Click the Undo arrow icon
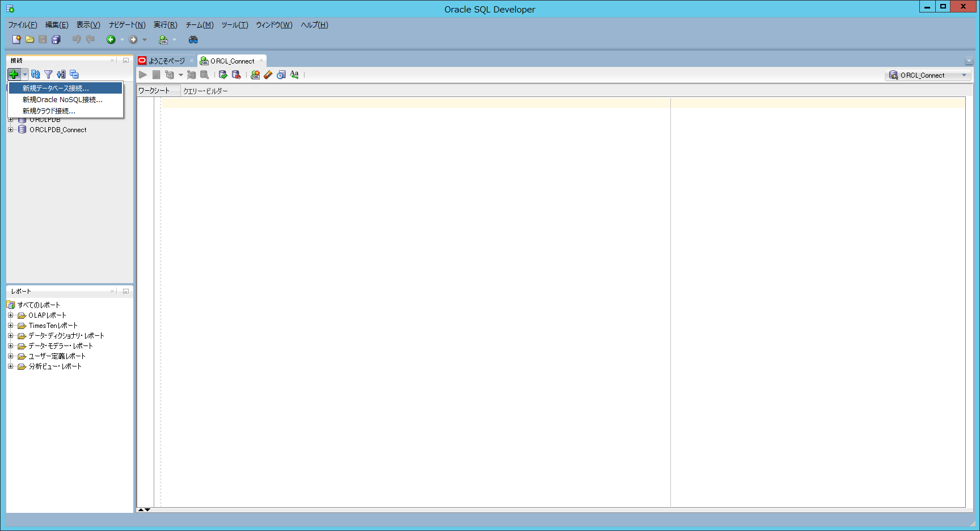The height and width of the screenshot is (531, 980). coord(77,39)
